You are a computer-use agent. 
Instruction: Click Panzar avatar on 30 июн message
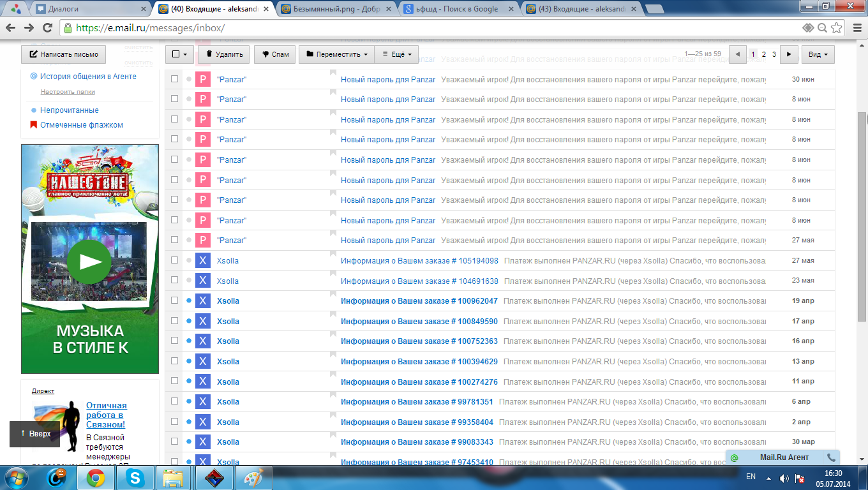pyautogui.click(x=202, y=79)
